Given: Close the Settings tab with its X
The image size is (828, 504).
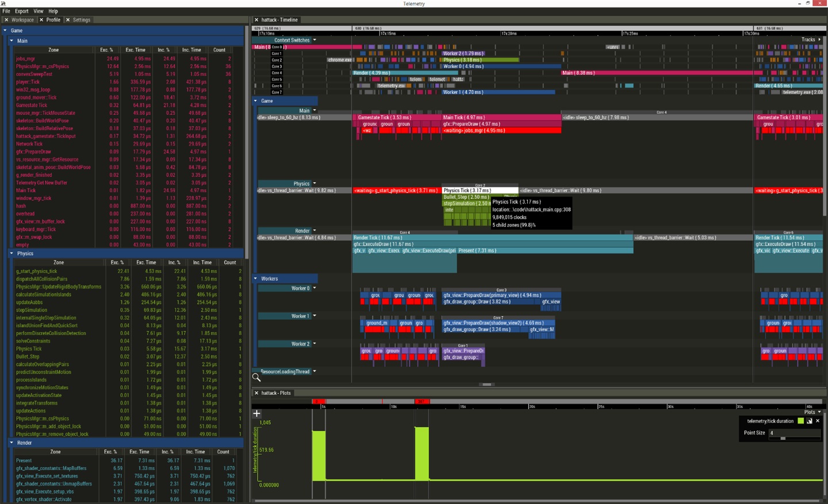Looking at the screenshot, I should pos(68,20).
